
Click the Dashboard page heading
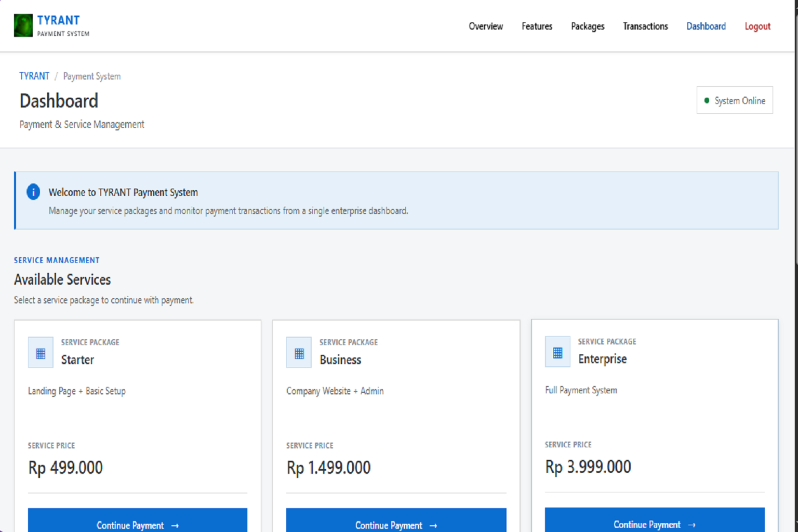click(x=59, y=100)
